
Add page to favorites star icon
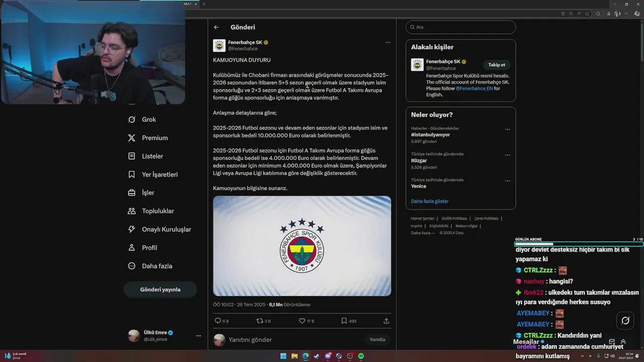tap(587, 14)
